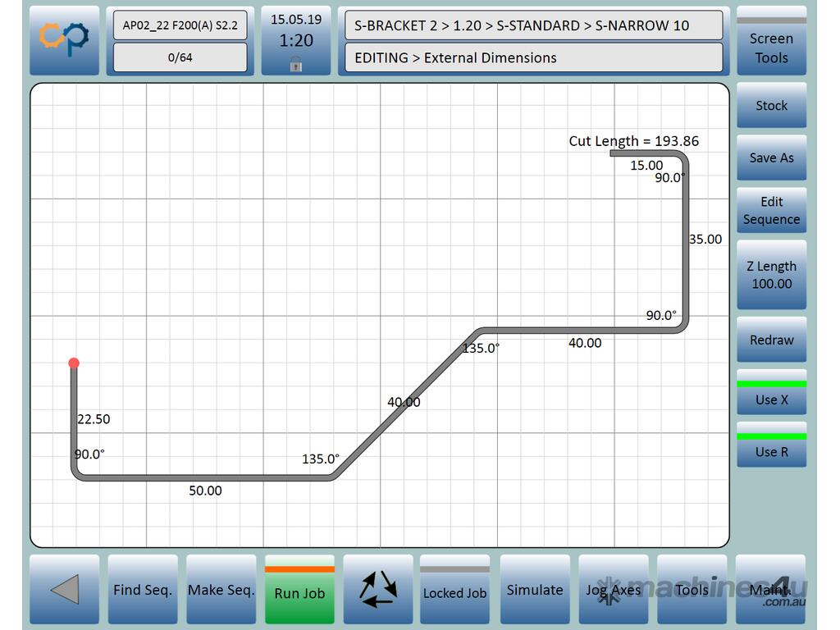Open the Screen Tools menu
This screenshot has width=840, height=630.
[771, 43]
